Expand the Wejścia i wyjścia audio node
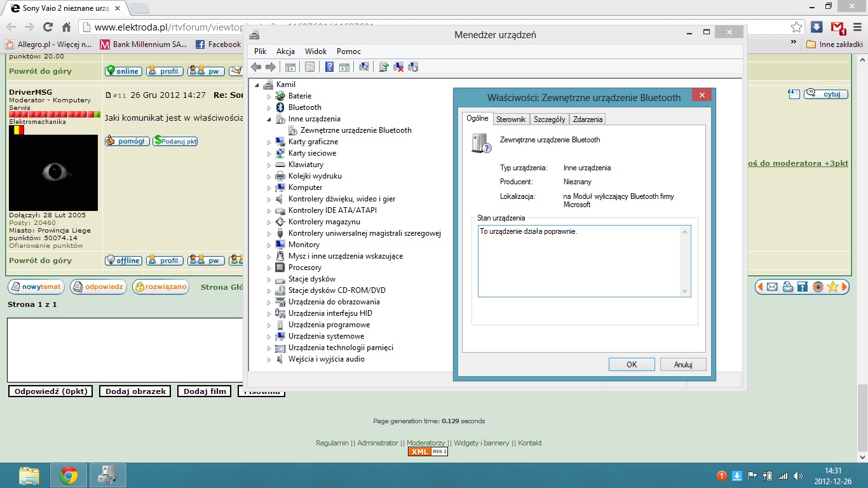This screenshot has width=868, height=488. (x=269, y=359)
